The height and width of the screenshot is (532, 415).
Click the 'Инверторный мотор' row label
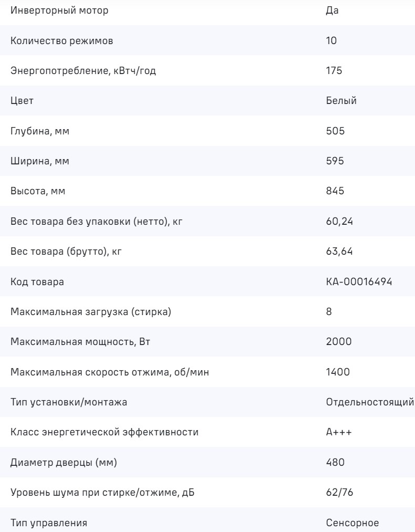(61, 11)
